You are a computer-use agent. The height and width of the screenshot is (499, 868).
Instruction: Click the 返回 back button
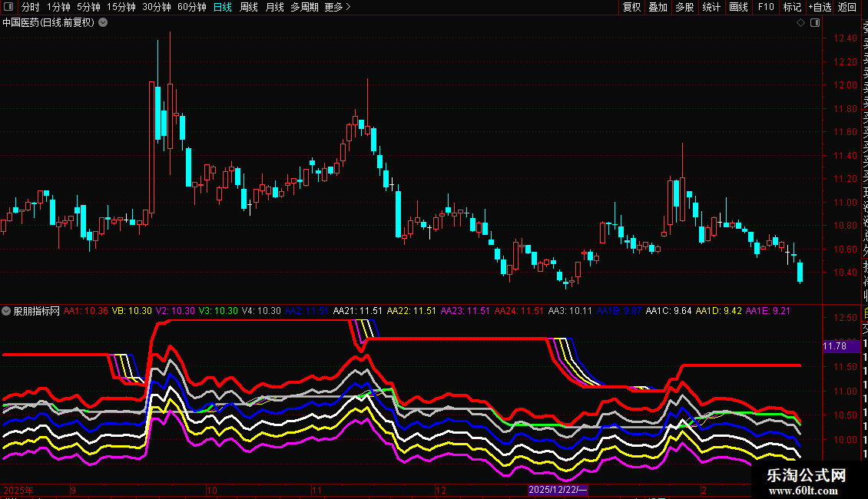(847, 7)
